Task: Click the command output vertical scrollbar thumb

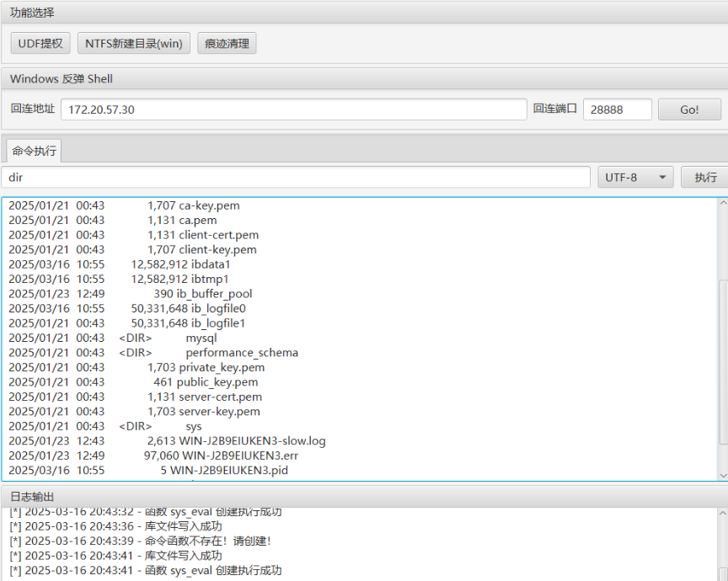Action: coord(723,362)
